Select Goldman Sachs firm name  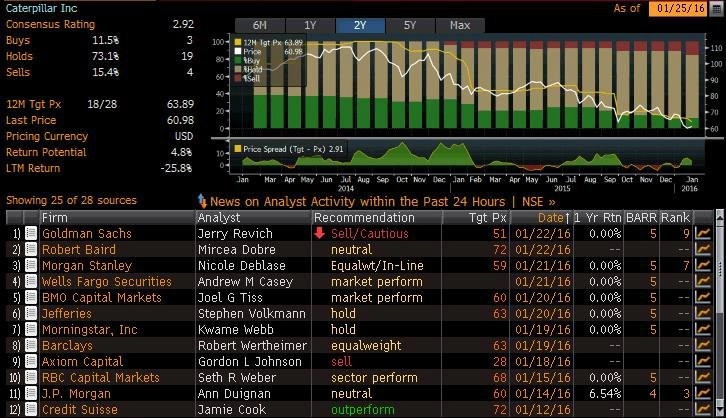[x=87, y=233]
